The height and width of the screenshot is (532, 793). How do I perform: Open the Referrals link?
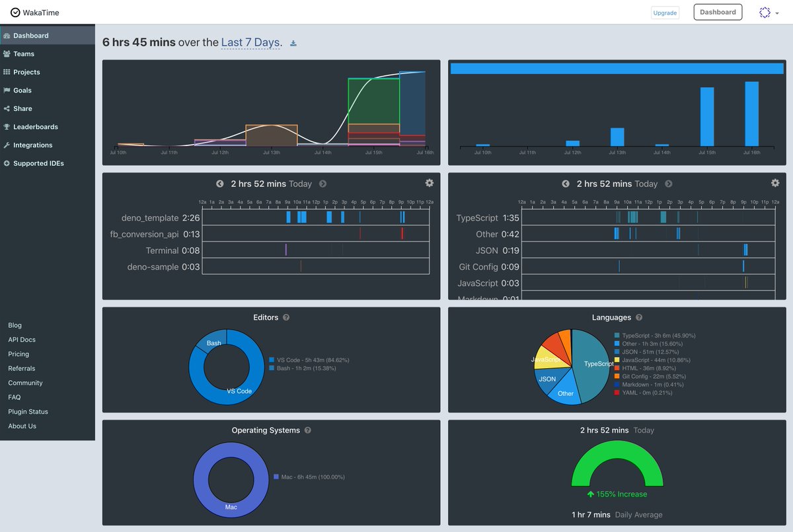point(22,369)
